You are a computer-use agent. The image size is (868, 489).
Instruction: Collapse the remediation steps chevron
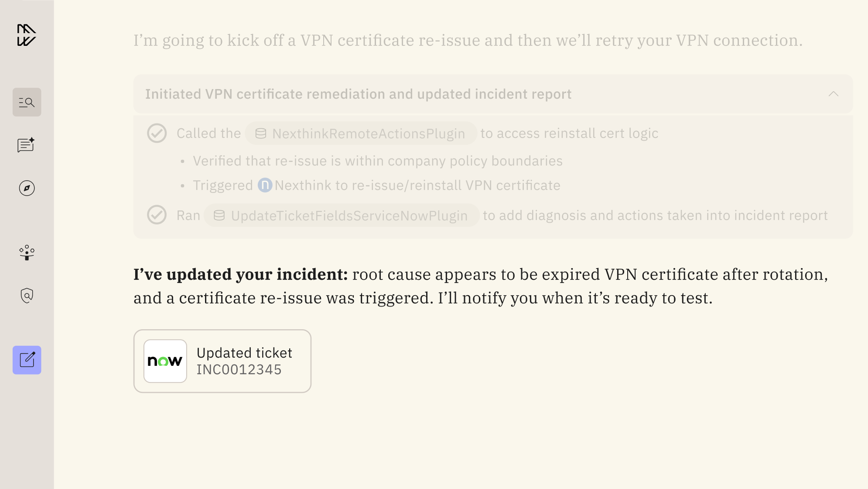click(x=833, y=94)
